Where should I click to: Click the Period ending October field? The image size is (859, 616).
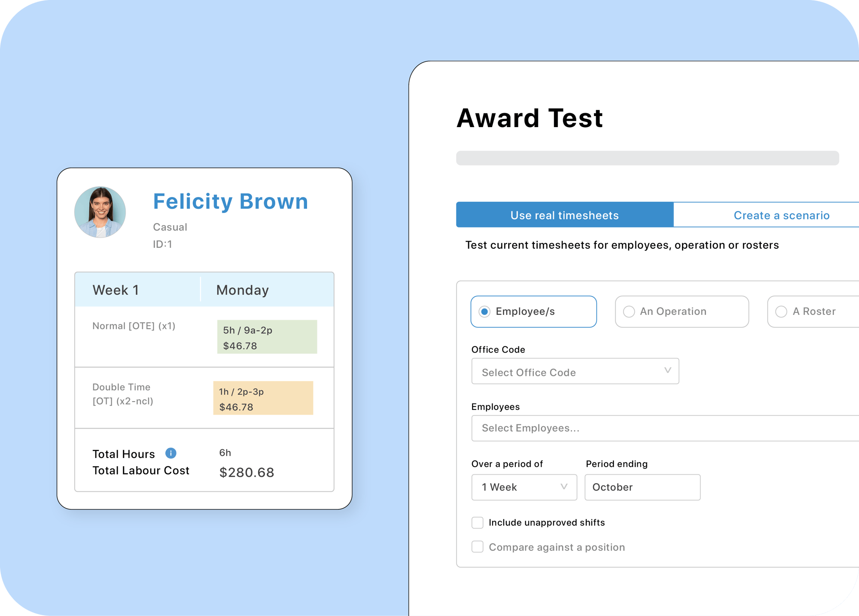[642, 487]
